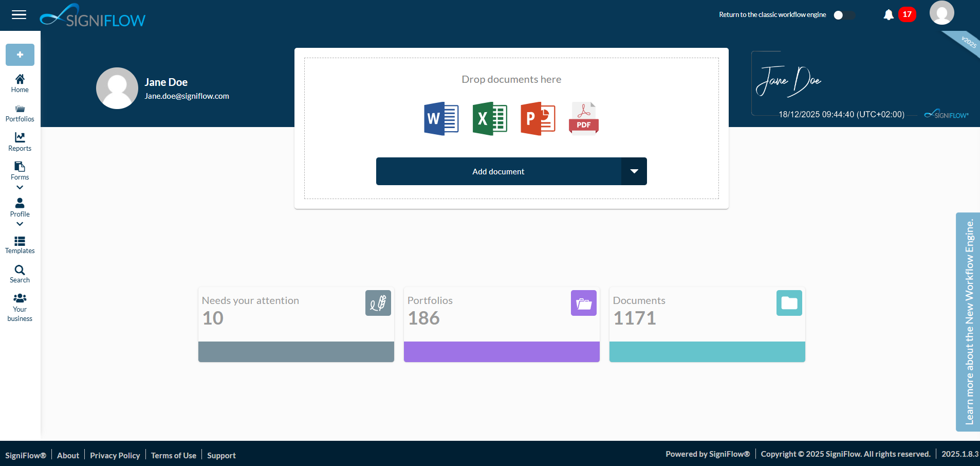Click the blue plus button above Home
980x466 pixels.
click(20, 55)
